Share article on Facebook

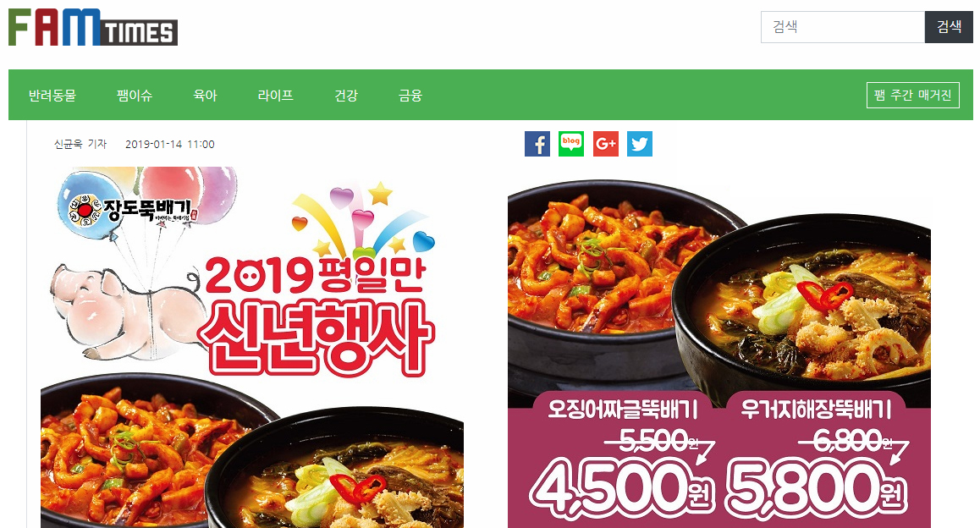(x=537, y=144)
